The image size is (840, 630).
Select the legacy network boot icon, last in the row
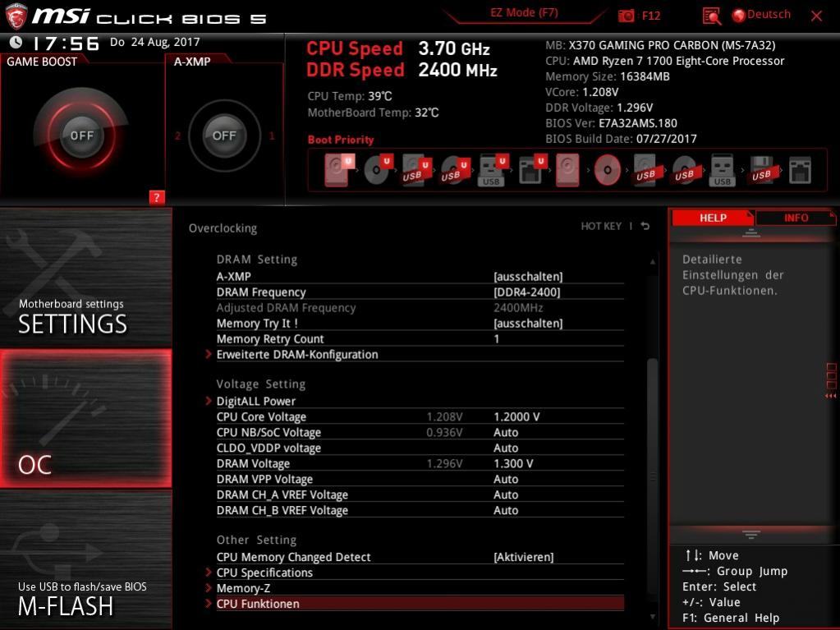(x=800, y=170)
